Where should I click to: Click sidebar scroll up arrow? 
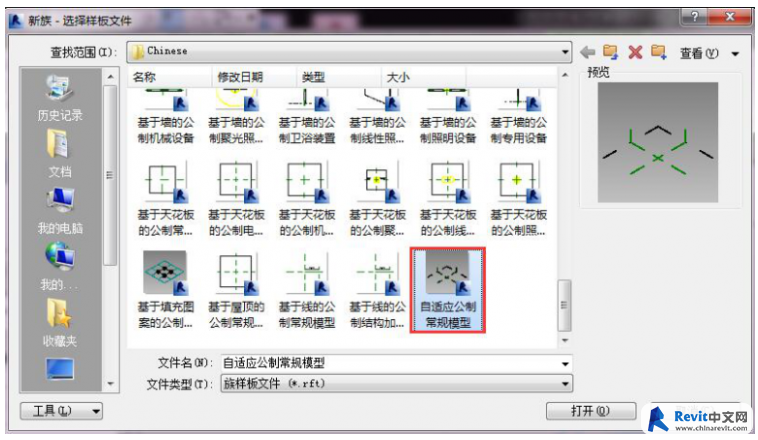tap(110, 76)
